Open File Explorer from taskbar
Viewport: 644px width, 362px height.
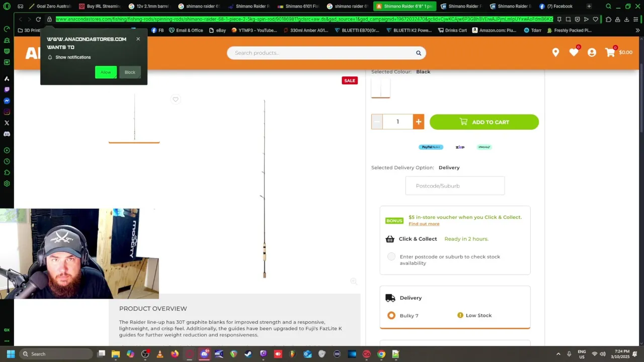click(x=116, y=354)
